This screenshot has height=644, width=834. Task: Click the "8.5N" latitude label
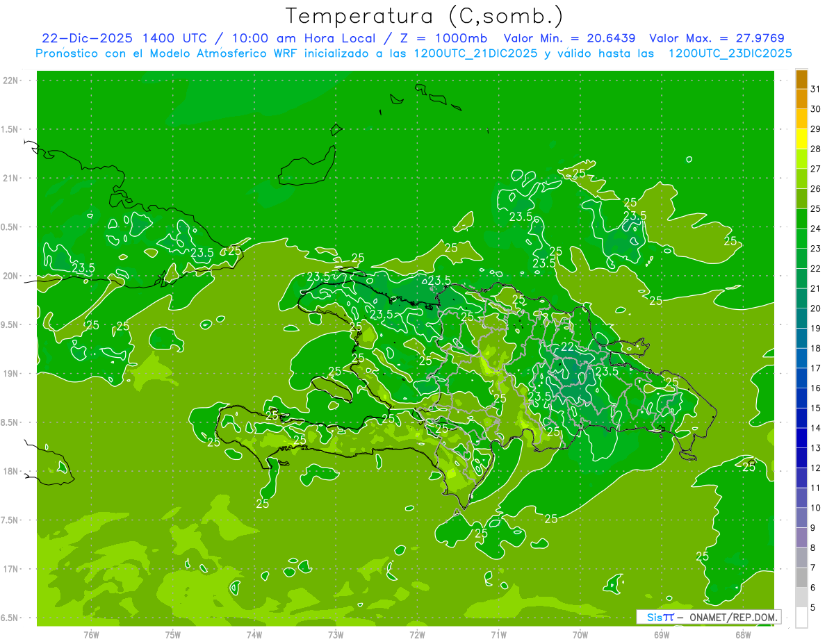[10, 422]
